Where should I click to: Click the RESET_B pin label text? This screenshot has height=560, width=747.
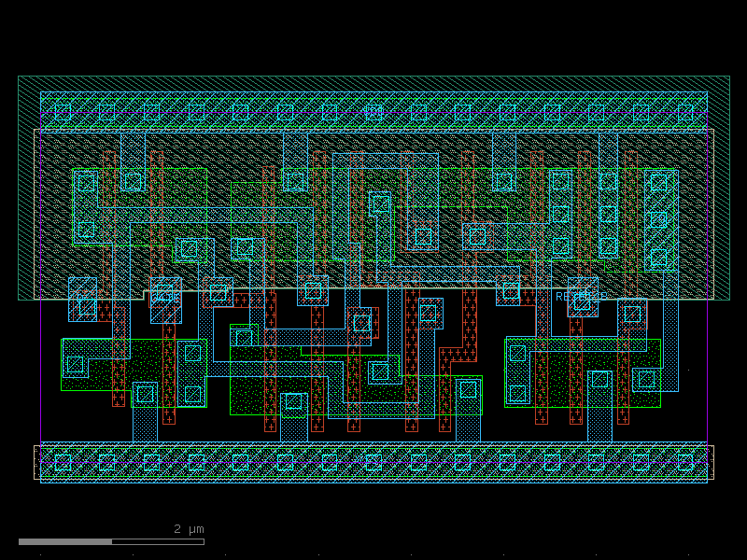pyautogui.click(x=581, y=297)
